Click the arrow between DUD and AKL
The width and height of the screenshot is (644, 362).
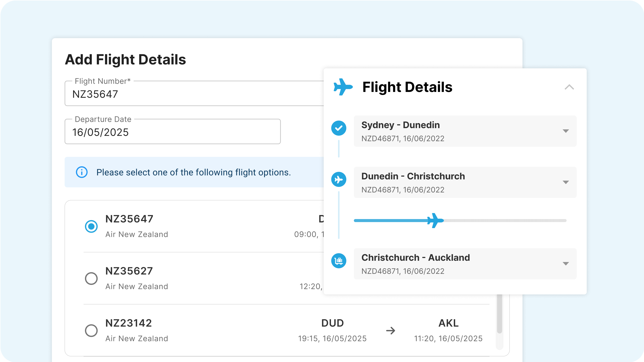(391, 331)
